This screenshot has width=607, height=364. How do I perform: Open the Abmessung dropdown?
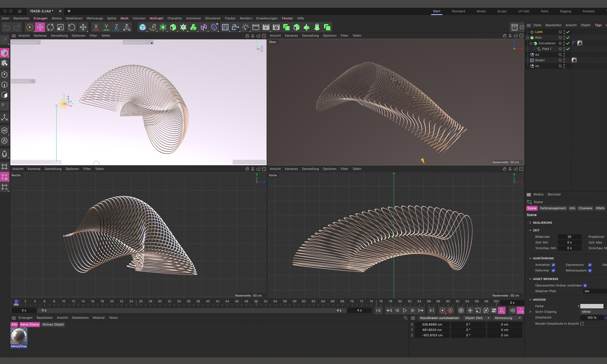click(x=507, y=318)
